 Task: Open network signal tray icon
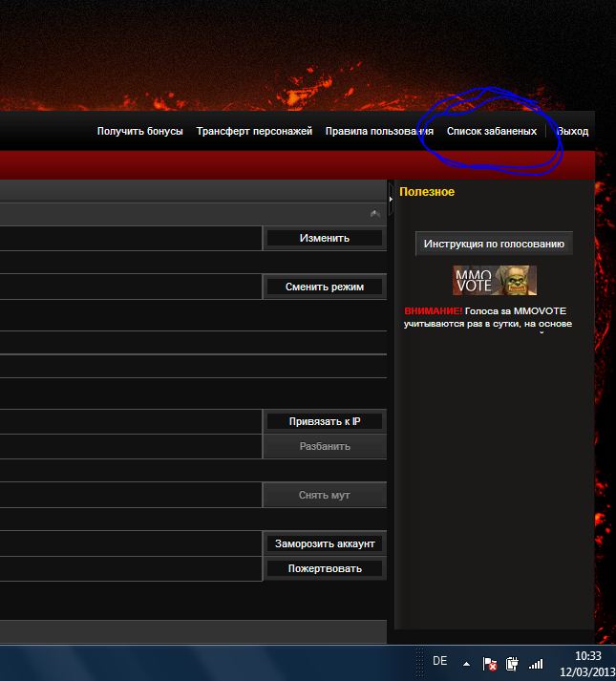536,664
